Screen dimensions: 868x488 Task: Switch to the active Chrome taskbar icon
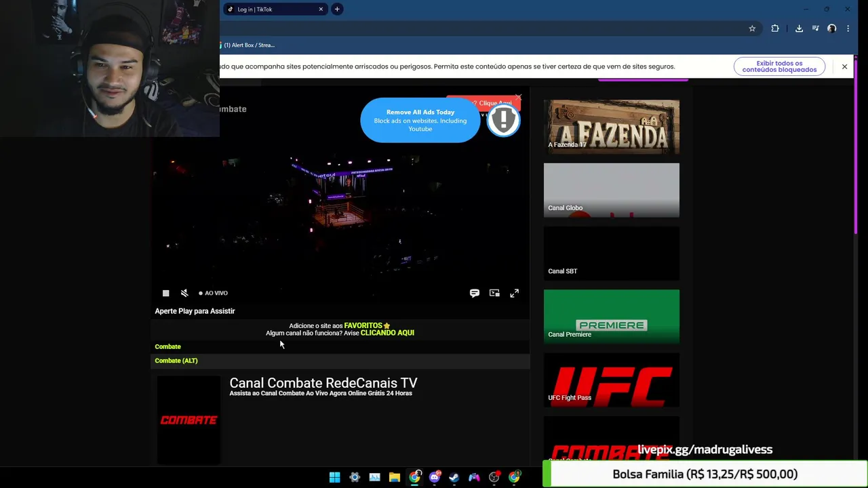click(414, 477)
